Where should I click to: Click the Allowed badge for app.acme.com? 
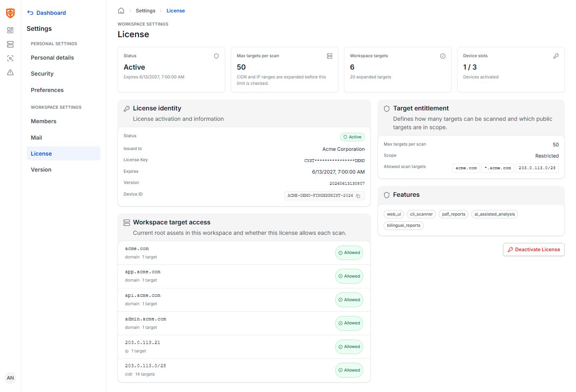[x=349, y=276]
